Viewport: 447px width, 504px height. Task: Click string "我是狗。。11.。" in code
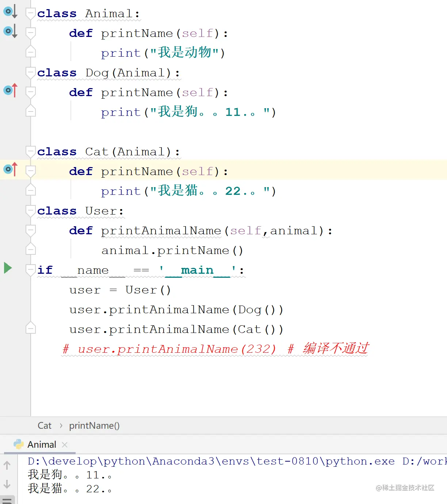[x=210, y=112]
